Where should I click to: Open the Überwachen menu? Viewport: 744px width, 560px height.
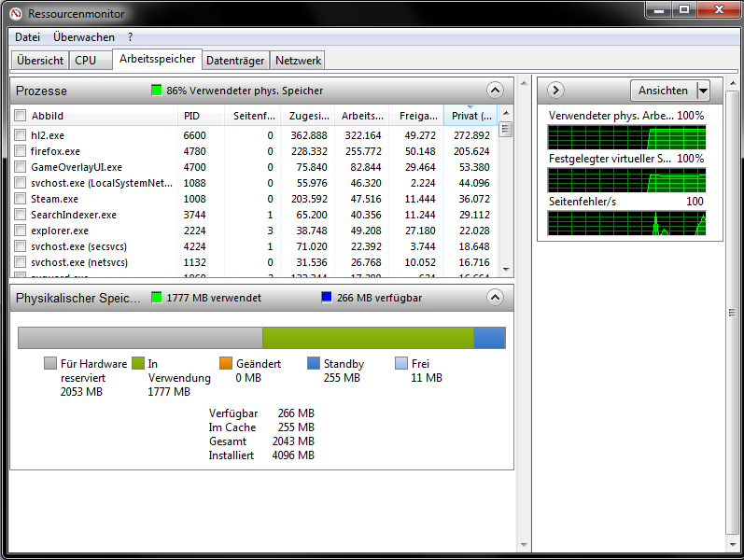pyautogui.click(x=84, y=37)
